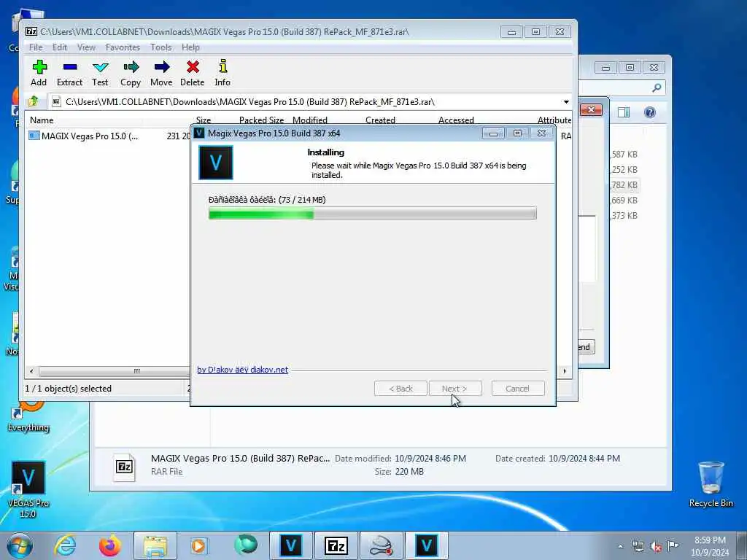747x560 pixels.
Task: Click the installation progress bar
Action: (x=373, y=213)
